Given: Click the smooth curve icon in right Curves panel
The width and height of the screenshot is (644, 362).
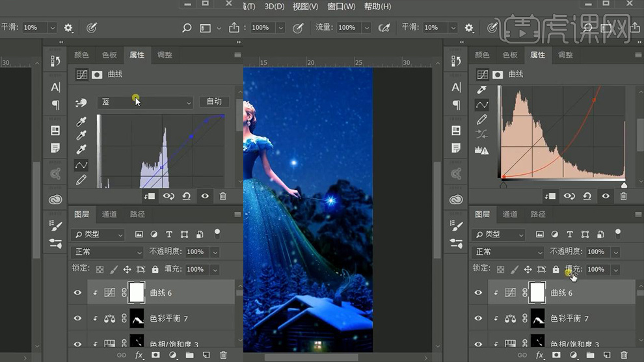Looking at the screenshot, I should 482,135.
